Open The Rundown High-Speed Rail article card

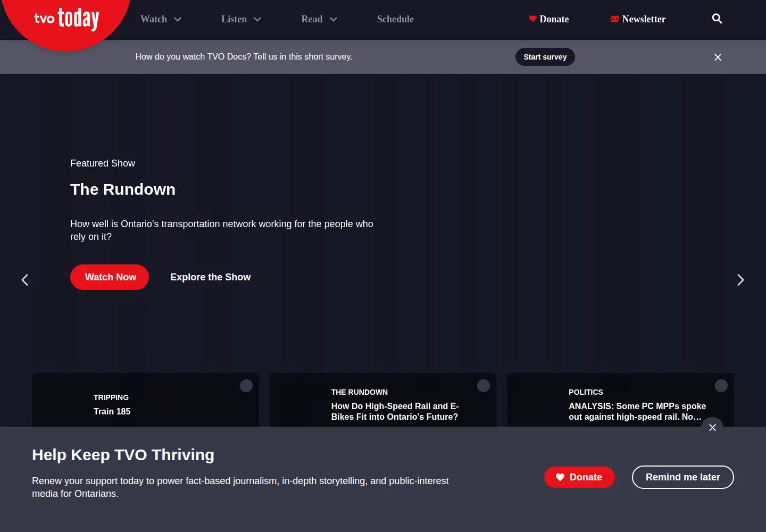383,400
